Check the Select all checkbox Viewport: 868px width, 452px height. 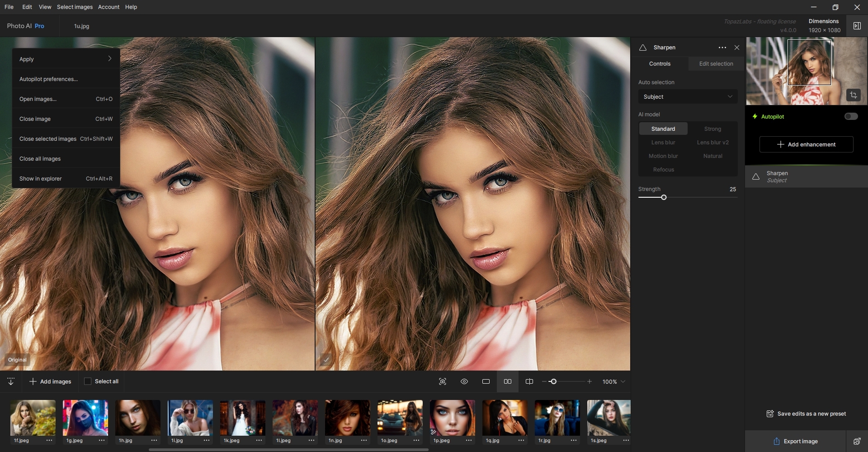click(88, 381)
